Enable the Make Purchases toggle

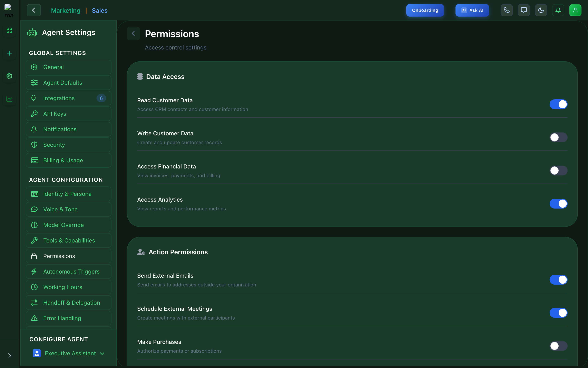558,346
